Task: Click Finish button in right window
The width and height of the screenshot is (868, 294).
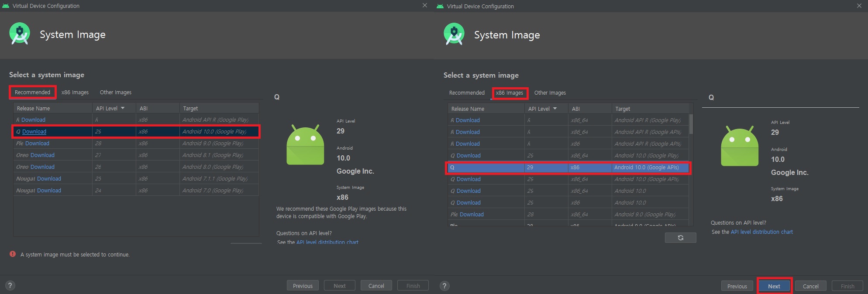Action: click(847, 286)
